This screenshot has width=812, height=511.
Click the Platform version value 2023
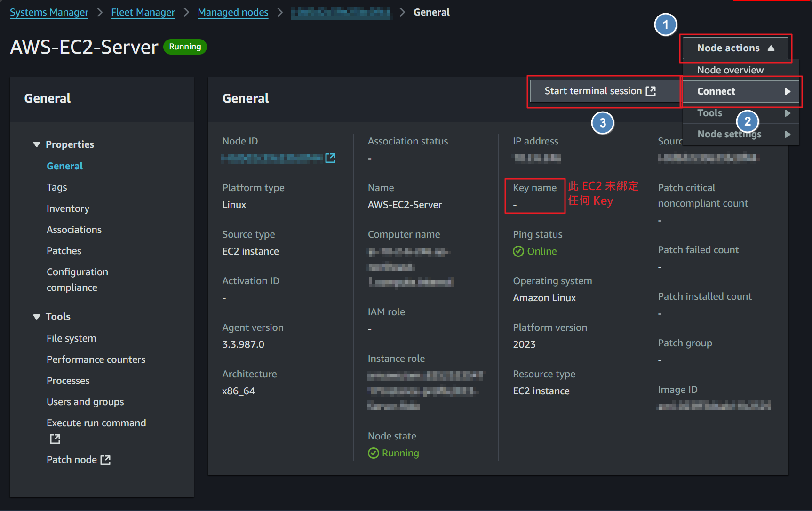pyautogui.click(x=524, y=344)
